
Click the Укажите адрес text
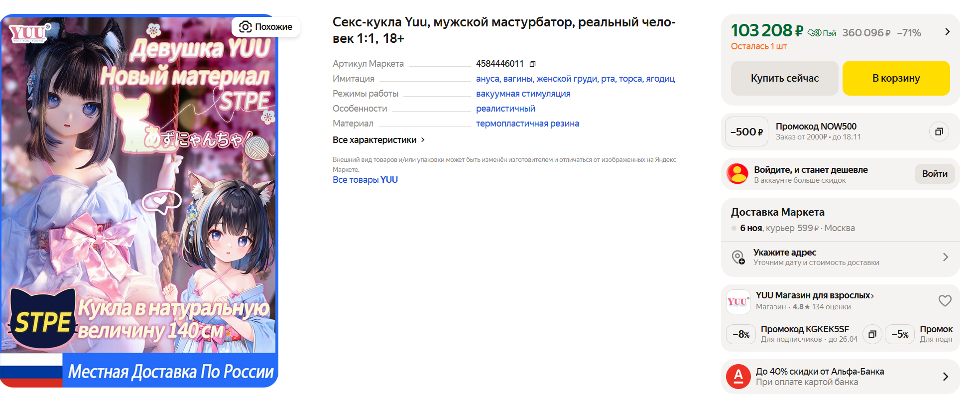(785, 253)
